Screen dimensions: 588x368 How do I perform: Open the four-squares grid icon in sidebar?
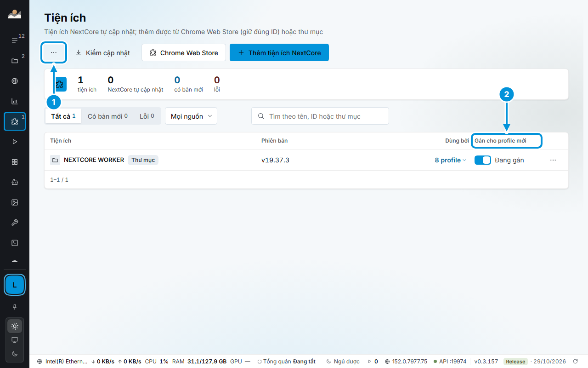click(x=15, y=162)
